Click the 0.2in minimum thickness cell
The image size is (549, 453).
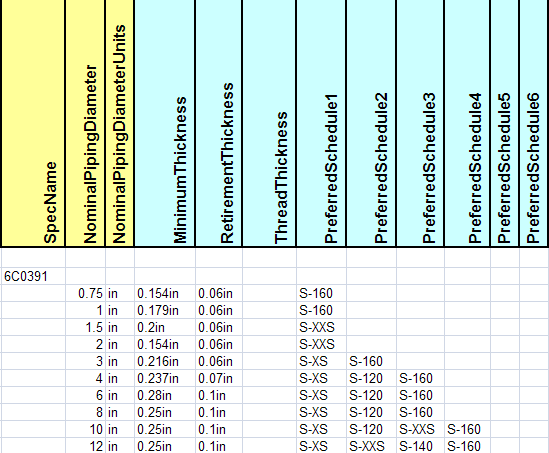click(165, 327)
